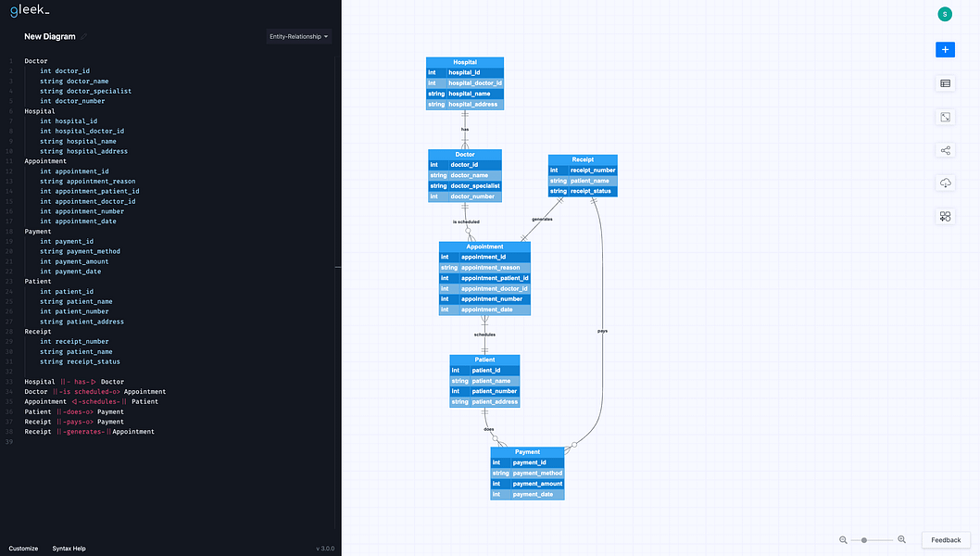
Task: Click the v3.0.0 version label
Action: 325,548
